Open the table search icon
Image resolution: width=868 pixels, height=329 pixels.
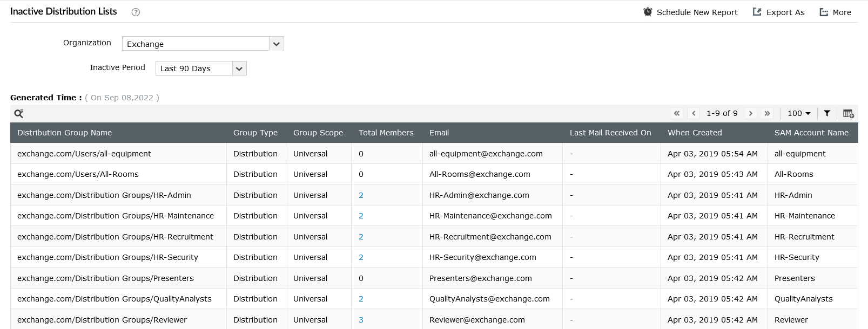[x=19, y=113]
